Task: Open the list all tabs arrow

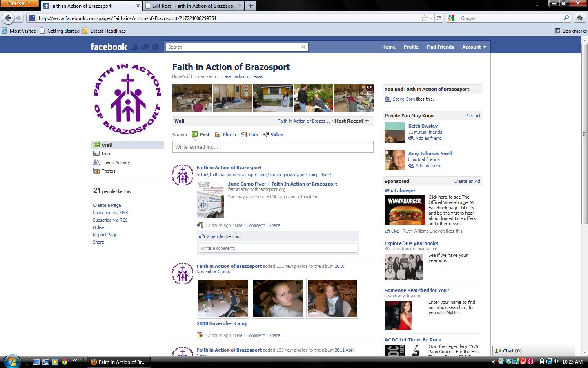Action: coord(537,6)
